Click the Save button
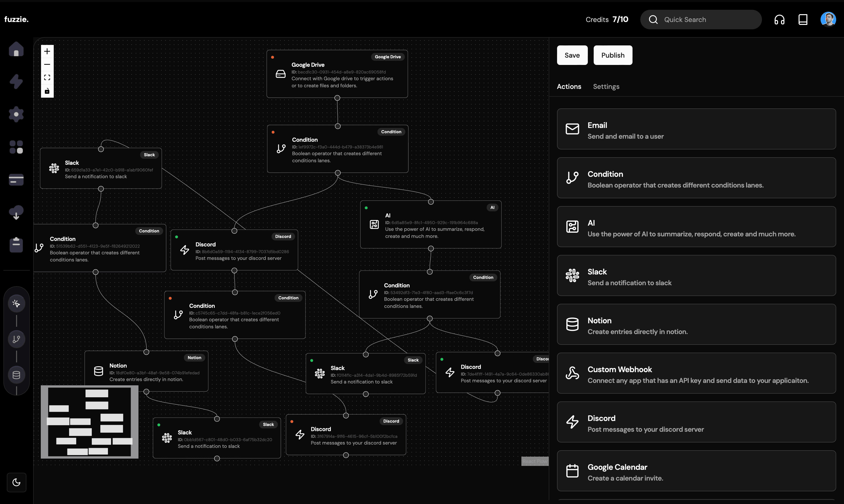Viewport: 844px width, 504px height. [x=572, y=55]
